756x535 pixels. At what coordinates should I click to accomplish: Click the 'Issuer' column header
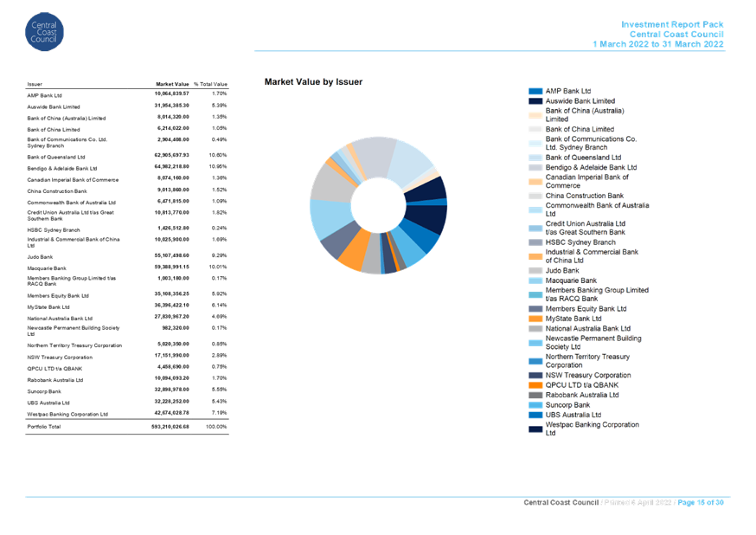(35, 84)
